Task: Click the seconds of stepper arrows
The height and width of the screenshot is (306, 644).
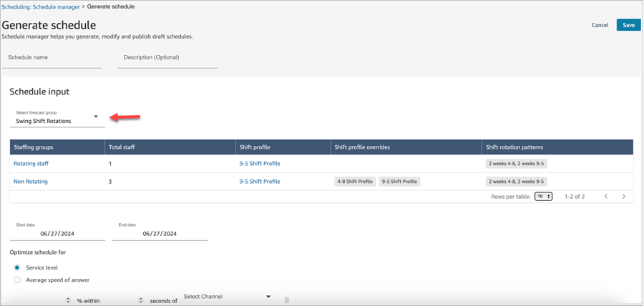Action: (x=141, y=300)
